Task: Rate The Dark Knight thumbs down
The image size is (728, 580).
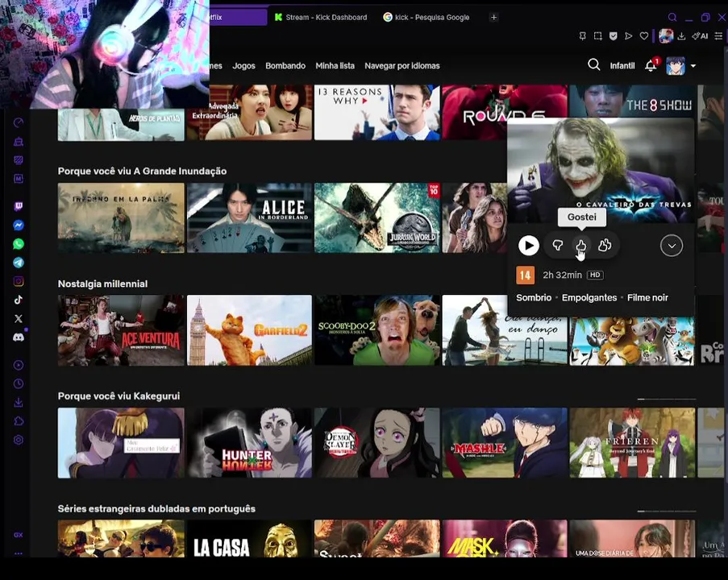Action: [558, 246]
